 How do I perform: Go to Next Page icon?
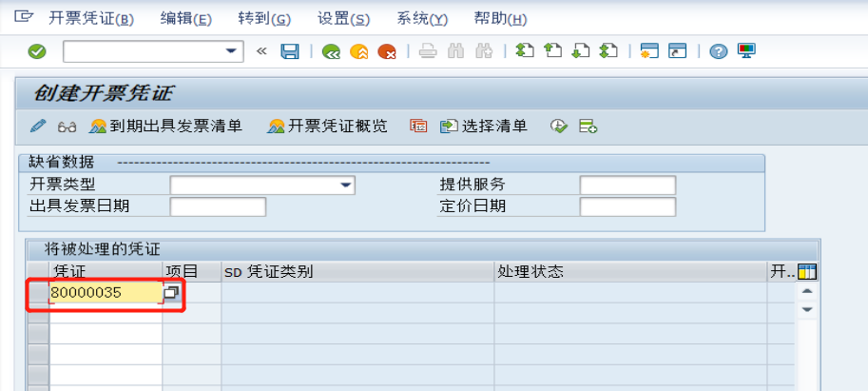tap(580, 51)
